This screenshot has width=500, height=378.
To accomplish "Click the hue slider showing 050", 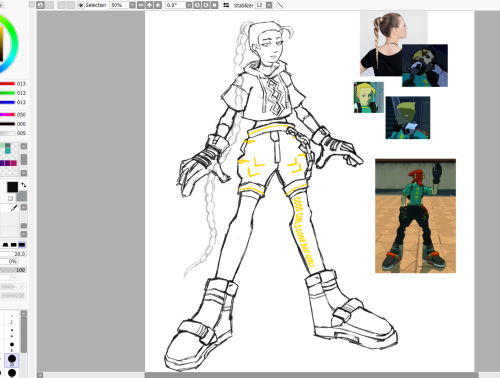I will pyautogui.click(x=8, y=114).
